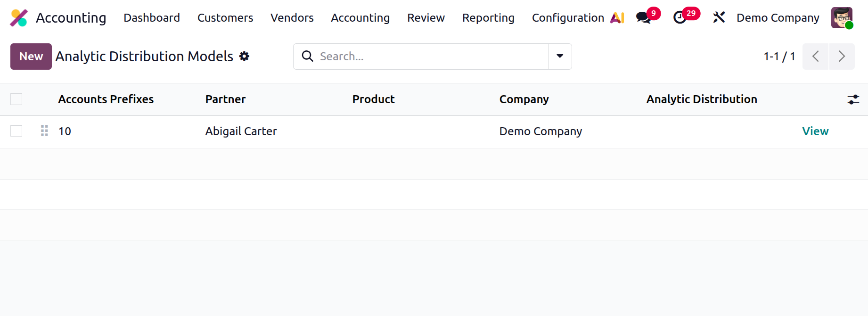868x316 pixels.
Task: Open the Demo Company switcher
Action: 778,18
